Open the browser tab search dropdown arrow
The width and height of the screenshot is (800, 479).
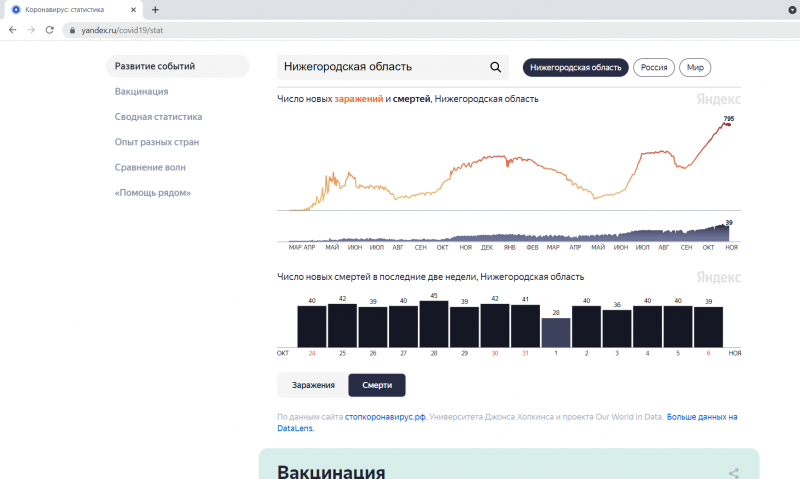(792, 10)
